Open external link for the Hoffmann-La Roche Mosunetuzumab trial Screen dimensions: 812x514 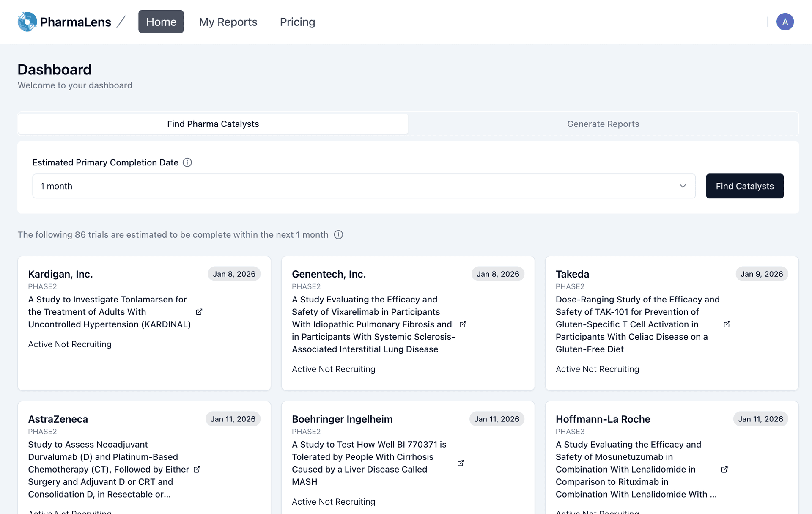(724, 469)
